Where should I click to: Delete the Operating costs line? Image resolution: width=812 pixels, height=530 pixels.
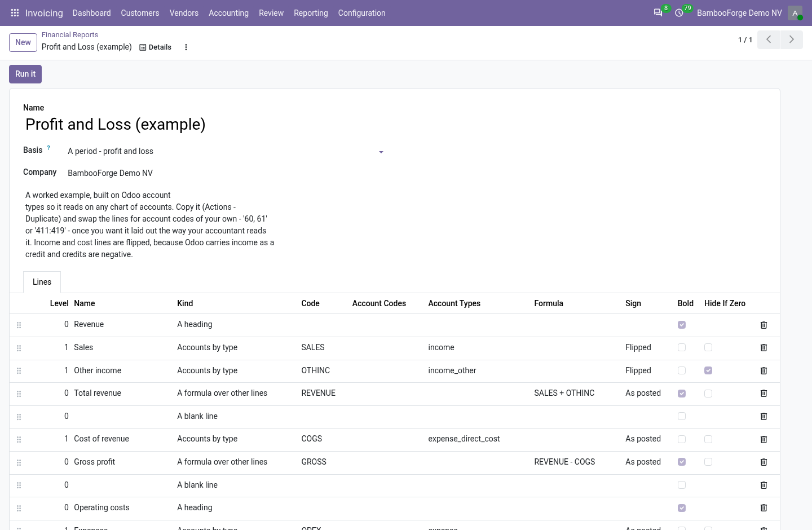click(764, 508)
